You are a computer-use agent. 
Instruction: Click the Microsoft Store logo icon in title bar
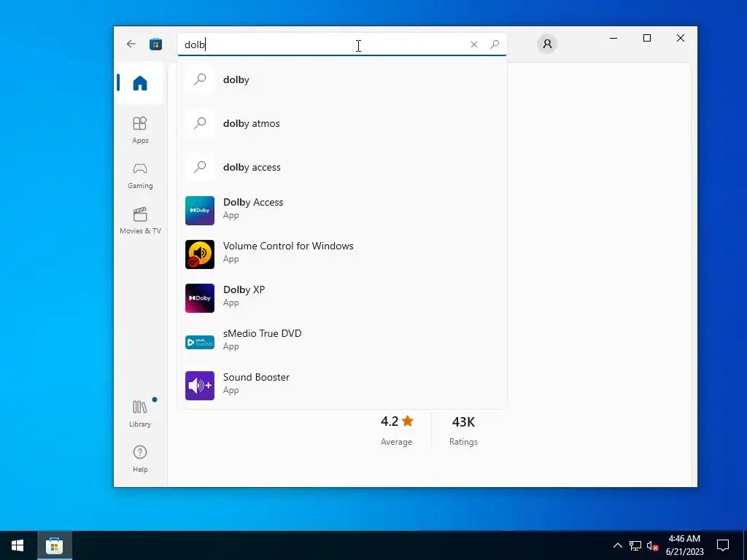(156, 44)
